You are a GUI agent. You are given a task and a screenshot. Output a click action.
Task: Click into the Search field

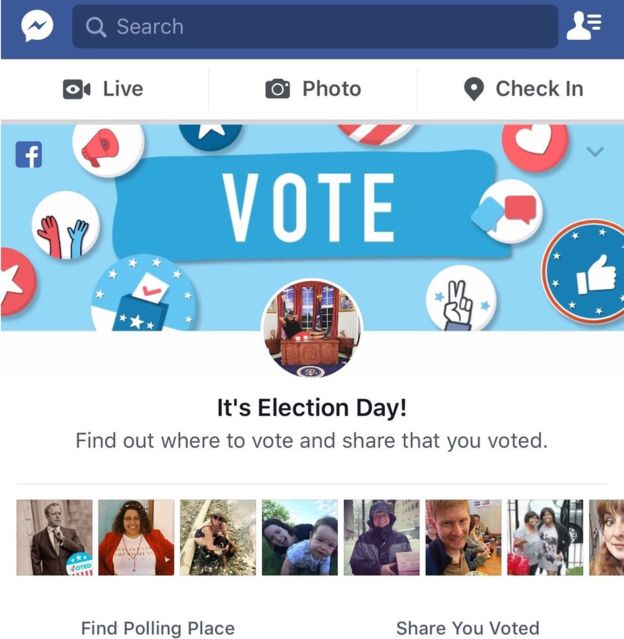tap(315, 26)
